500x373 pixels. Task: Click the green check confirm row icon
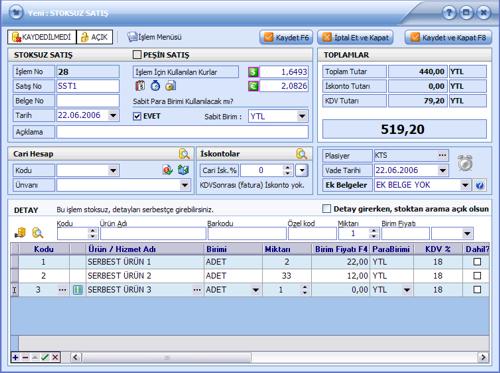click(45, 357)
